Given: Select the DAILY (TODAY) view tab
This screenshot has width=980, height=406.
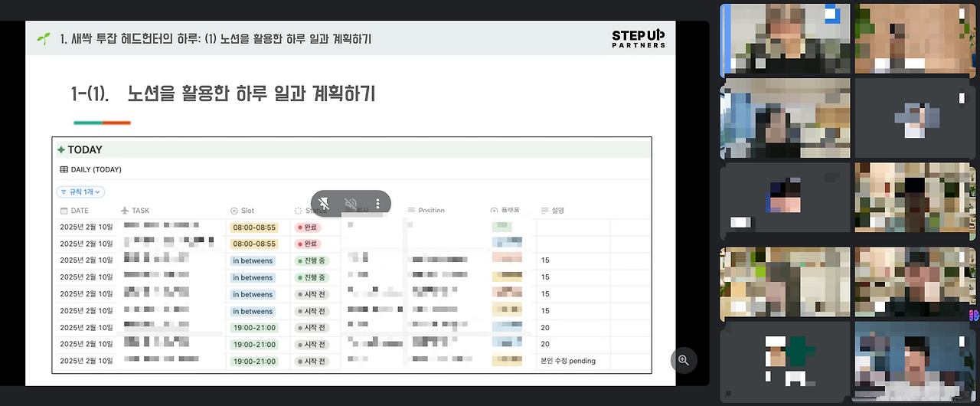Looking at the screenshot, I should 90,169.
